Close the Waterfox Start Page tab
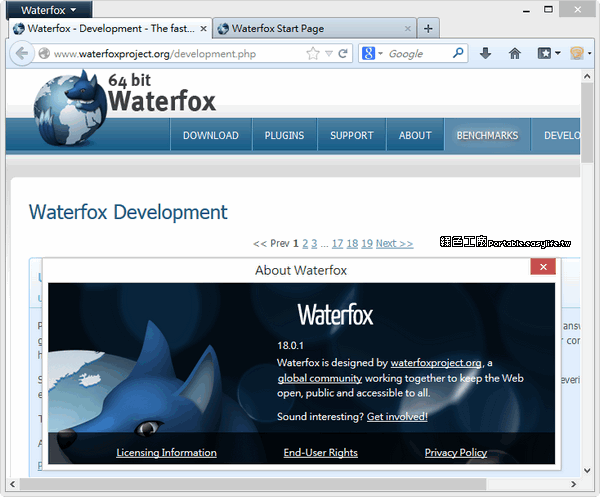This screenshot has height=497, width=600. [408, 29]
